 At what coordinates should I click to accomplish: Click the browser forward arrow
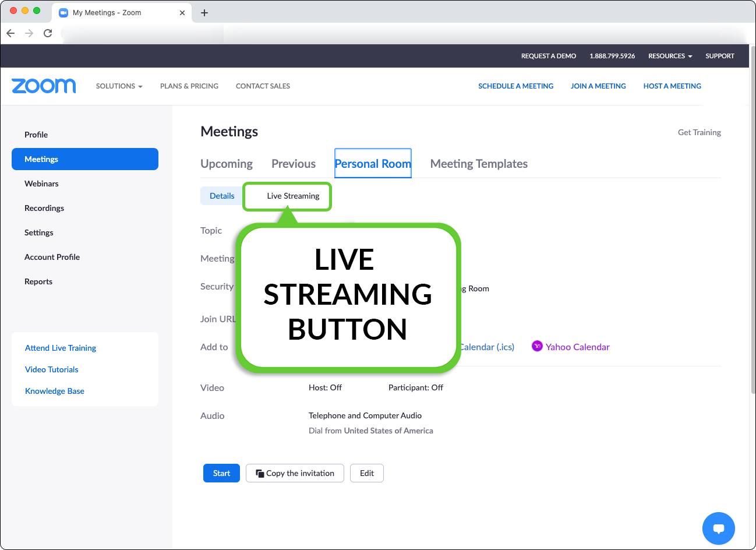(29, 33)
